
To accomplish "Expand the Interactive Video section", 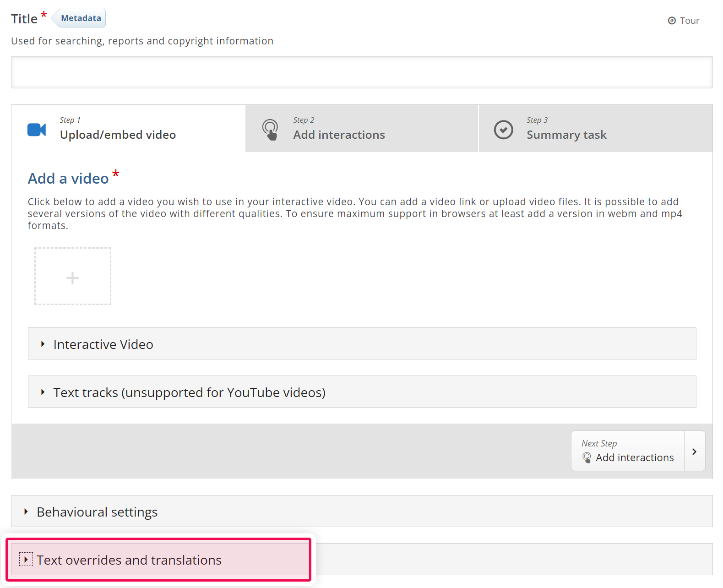I will (x=362, y=343).
